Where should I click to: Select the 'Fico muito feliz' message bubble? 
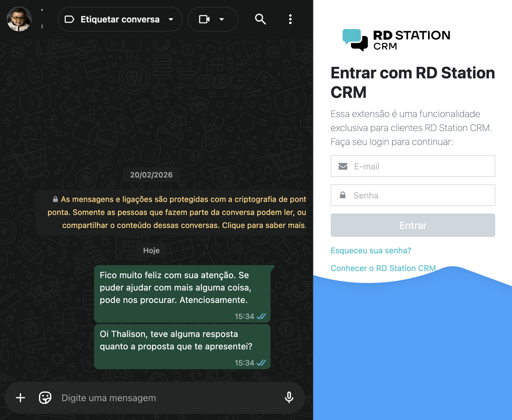click(x=182, y=294)
